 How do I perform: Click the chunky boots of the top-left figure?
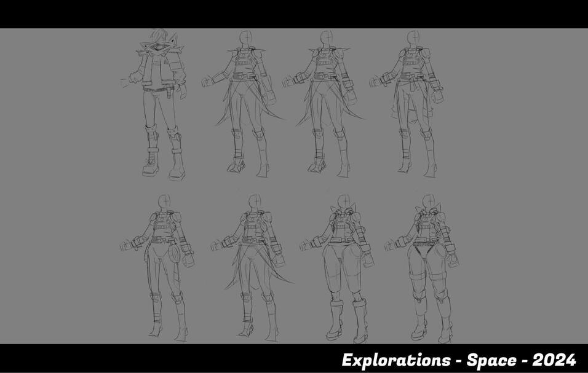pos(162,166)
